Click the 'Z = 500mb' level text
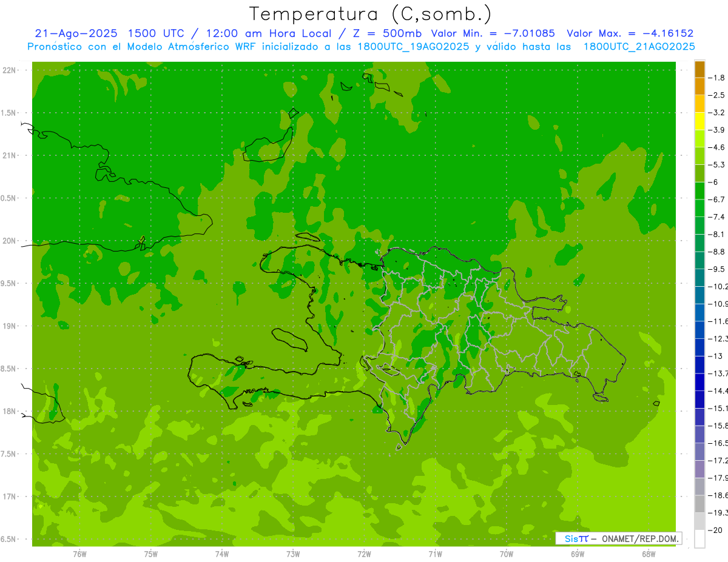Viewport: 728px width, 562px height. (x=386, y=33)
